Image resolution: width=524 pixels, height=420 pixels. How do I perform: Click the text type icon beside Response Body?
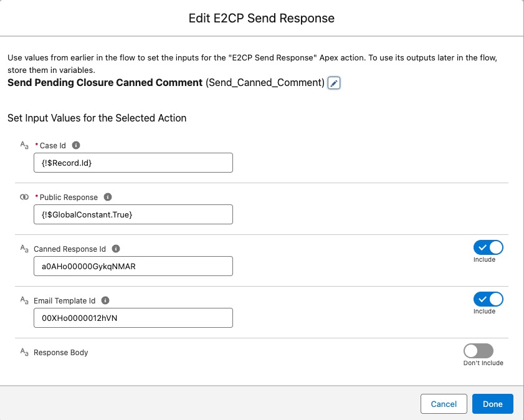[24, 352]
